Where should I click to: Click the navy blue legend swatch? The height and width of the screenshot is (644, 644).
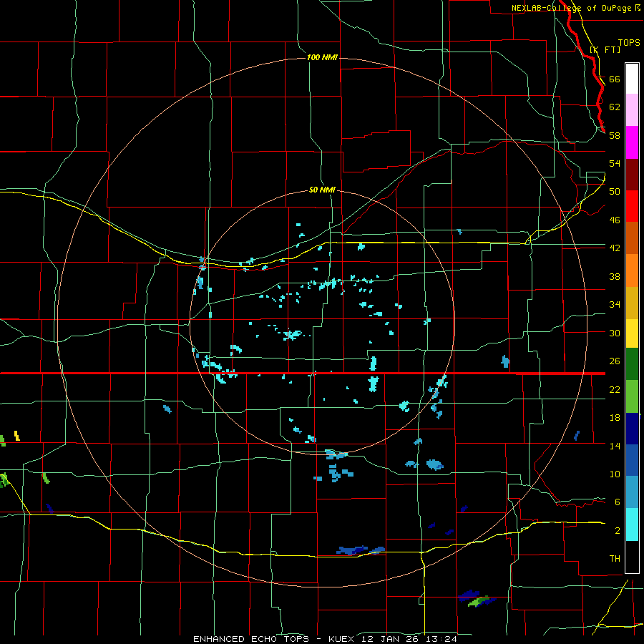tap(632, 429)
